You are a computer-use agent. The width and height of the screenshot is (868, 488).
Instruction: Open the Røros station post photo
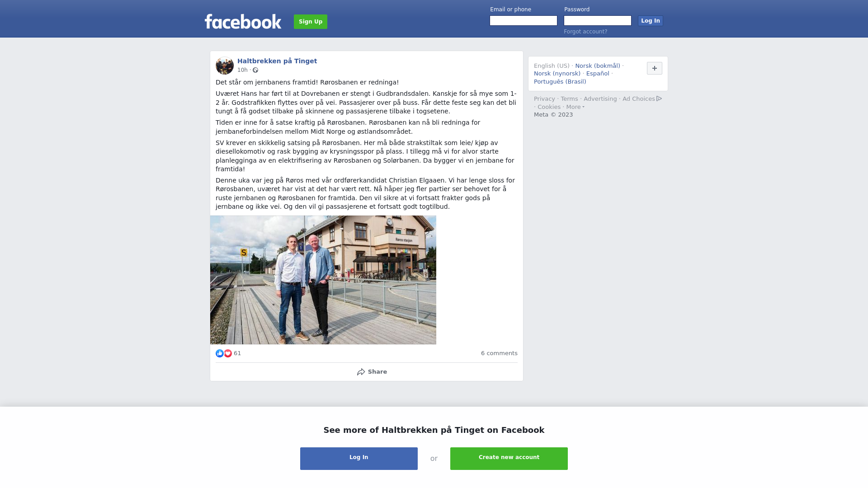coord(323,280)
